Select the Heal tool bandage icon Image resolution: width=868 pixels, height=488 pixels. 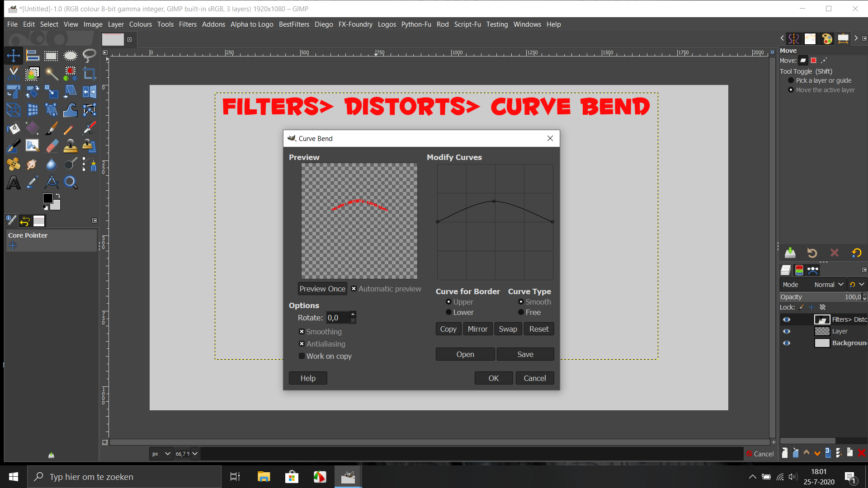click(x=14, y=164)
